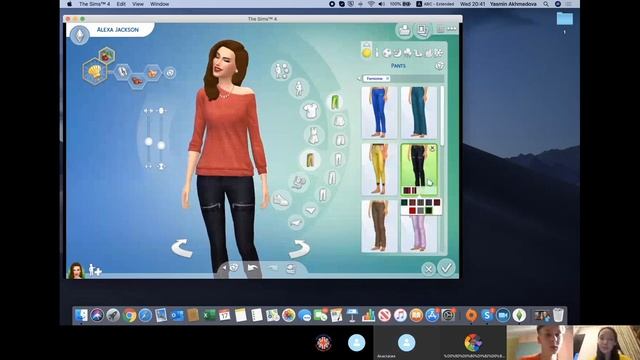Screen dimensions: 640x360
Task: Open Skype from the Dock
Action: [487, 315]
